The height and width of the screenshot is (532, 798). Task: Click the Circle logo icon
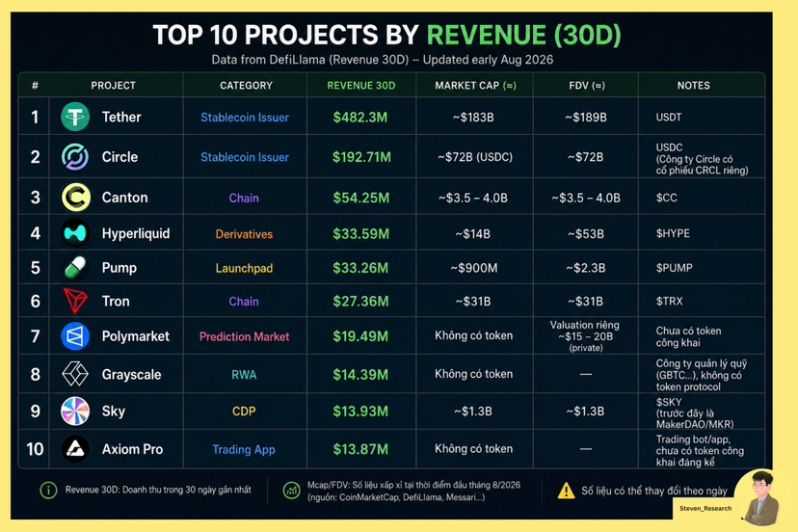coord(75,157)
